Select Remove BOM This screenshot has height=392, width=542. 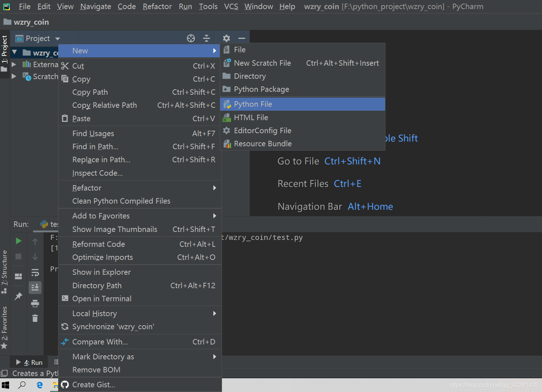click(x=140, y=370)
